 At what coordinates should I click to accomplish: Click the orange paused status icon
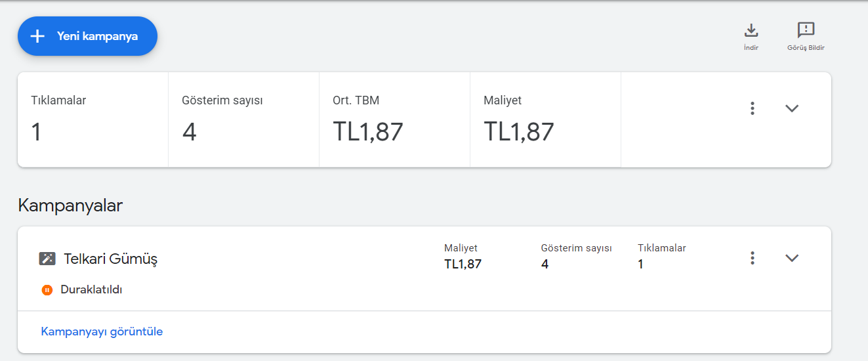point(47,289)
